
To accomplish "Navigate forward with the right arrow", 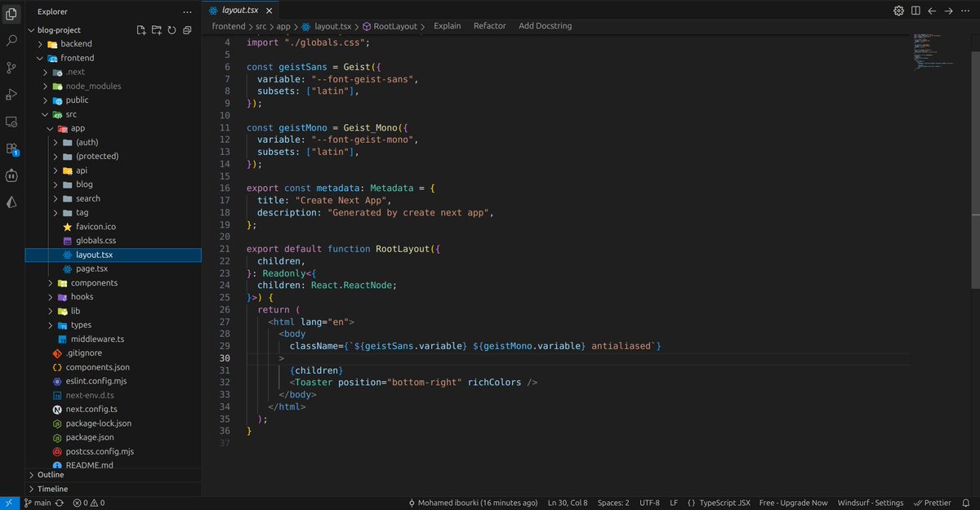I will [x=948, y=11].
